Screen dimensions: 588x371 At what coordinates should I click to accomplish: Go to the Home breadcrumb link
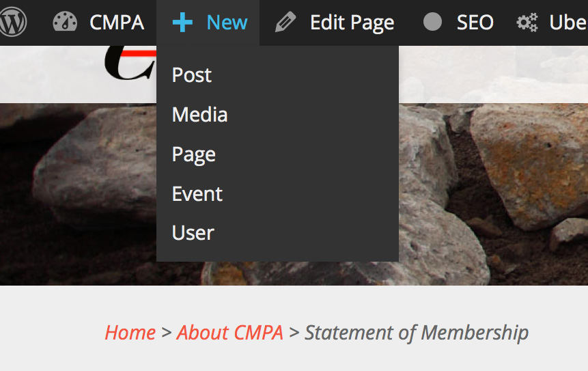130,333
